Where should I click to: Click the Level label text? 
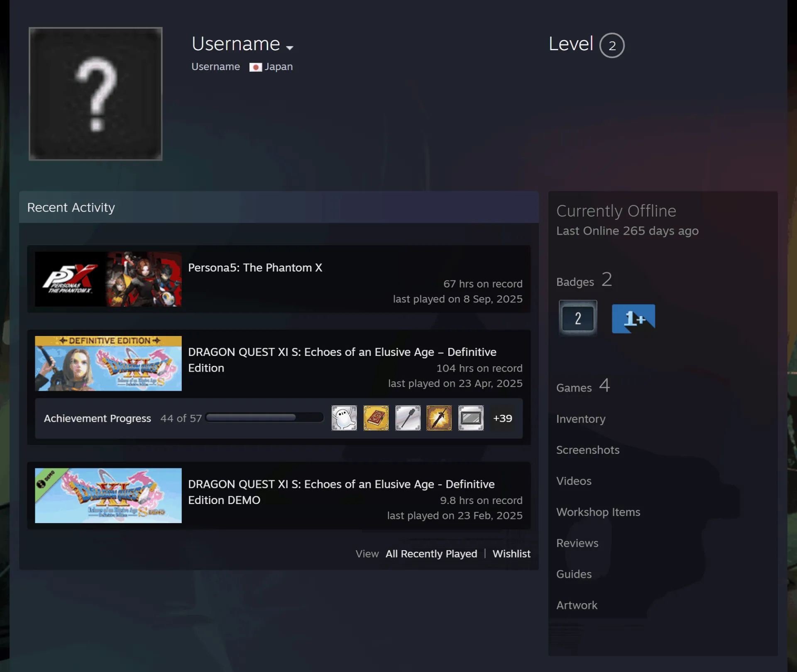point(571,44)
